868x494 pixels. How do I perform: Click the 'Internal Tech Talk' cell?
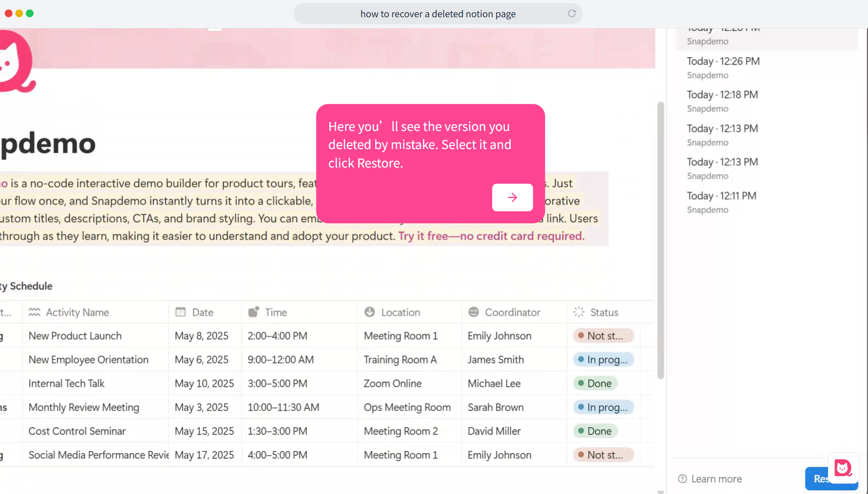pyautogui.click(x=96, y=383)
